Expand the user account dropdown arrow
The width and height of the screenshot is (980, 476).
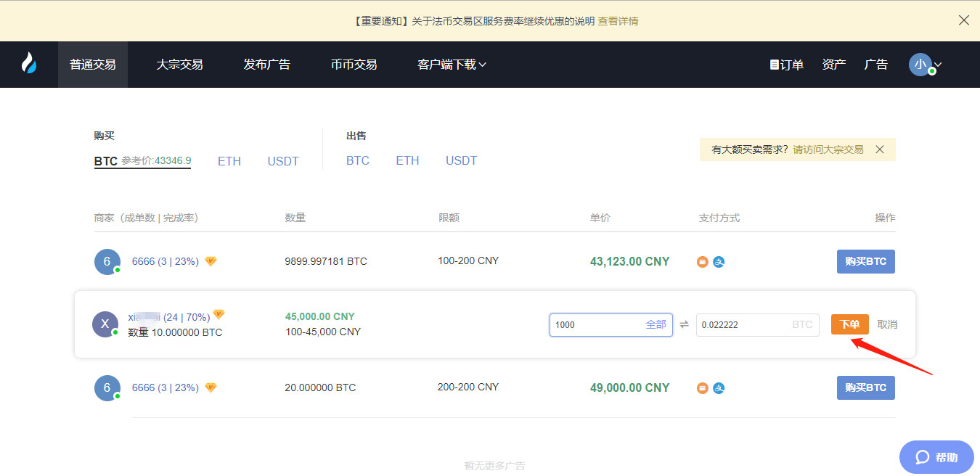pyautogui.click(x=938, y=65)
